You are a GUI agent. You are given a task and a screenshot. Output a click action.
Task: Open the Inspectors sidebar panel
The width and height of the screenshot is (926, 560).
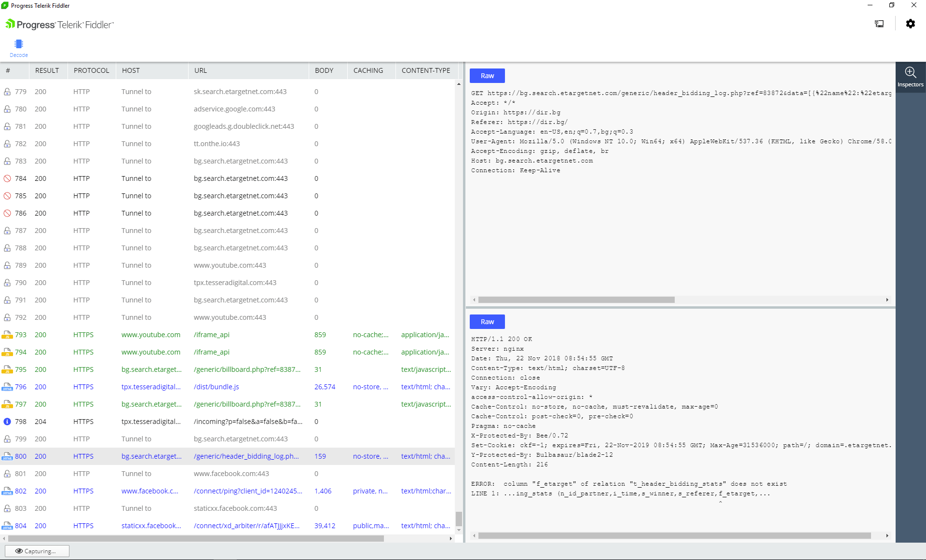[911, 76]
